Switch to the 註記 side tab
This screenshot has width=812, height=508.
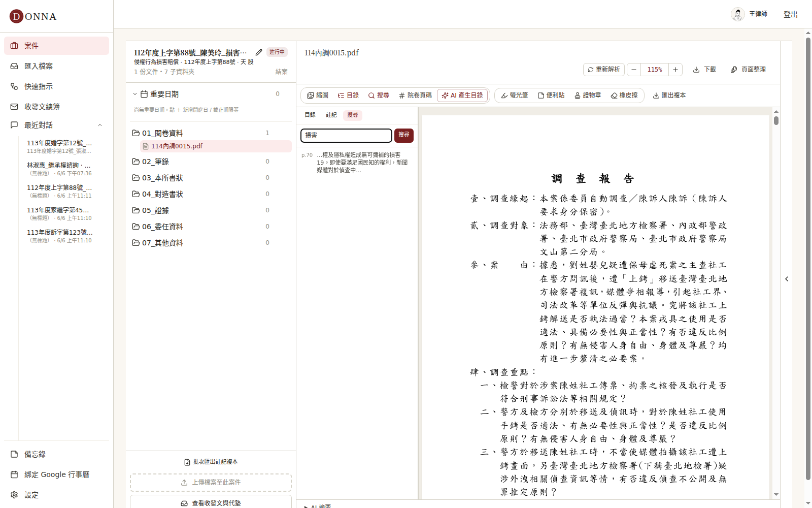tap(331, 115)
